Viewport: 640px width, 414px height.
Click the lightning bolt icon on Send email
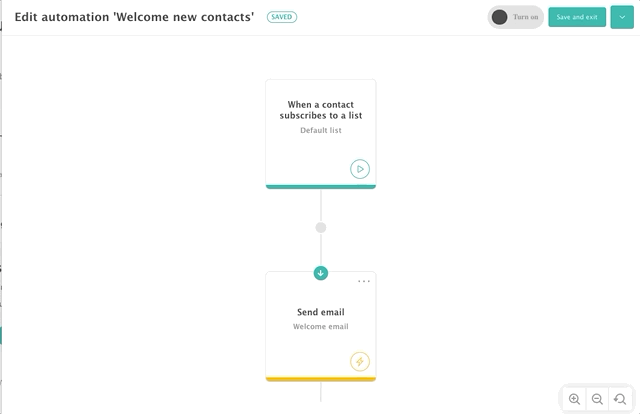coord(360,362)
